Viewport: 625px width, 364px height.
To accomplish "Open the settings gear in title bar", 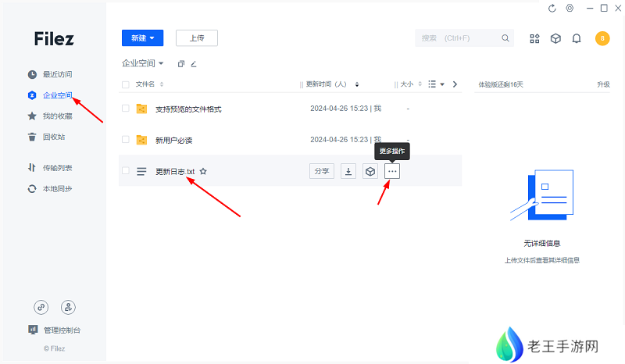I will point(570,9).
